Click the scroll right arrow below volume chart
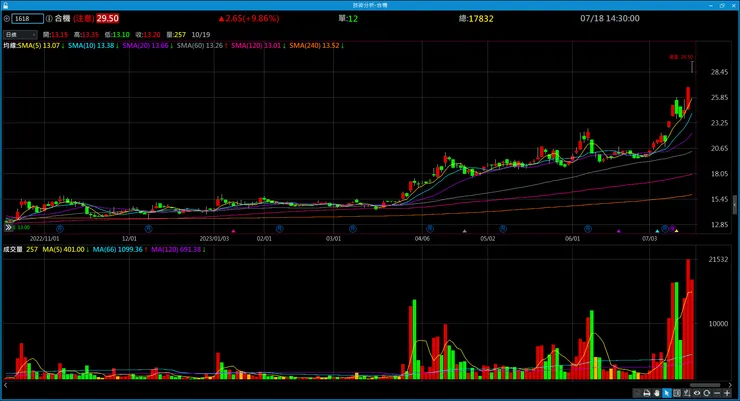Viewport: 740px width, 401px height. tap(730, 385)
